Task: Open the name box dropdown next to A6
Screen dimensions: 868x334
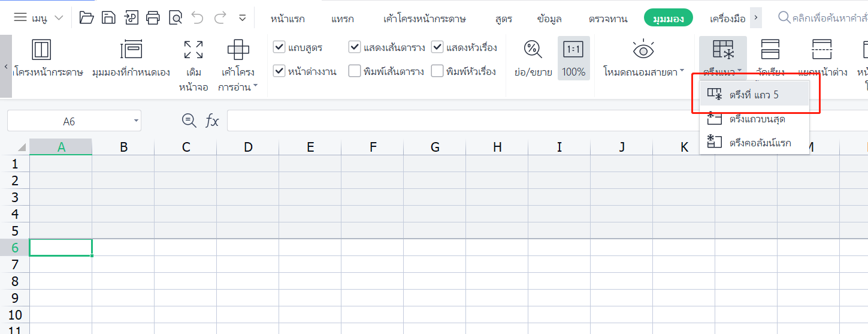Action: tap(137, 121)
